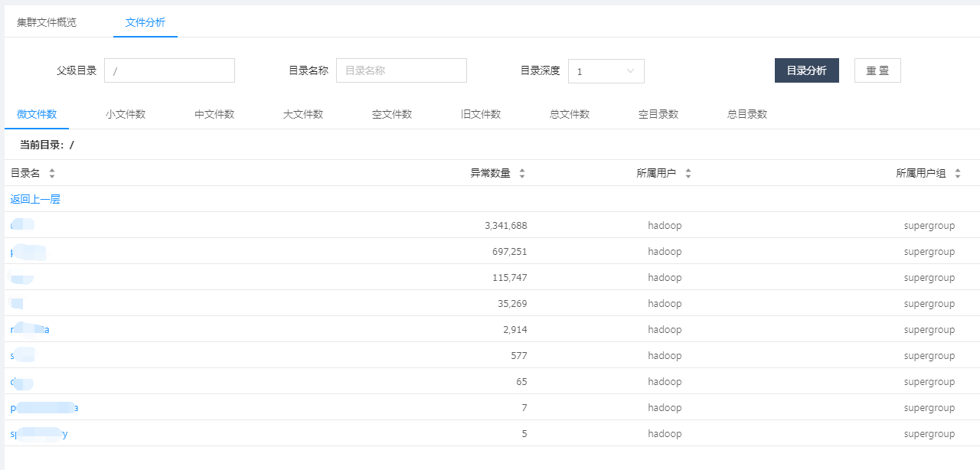Click the 目录分析 button
Viewport: 980px width, 470px height.
pos(807,70)
